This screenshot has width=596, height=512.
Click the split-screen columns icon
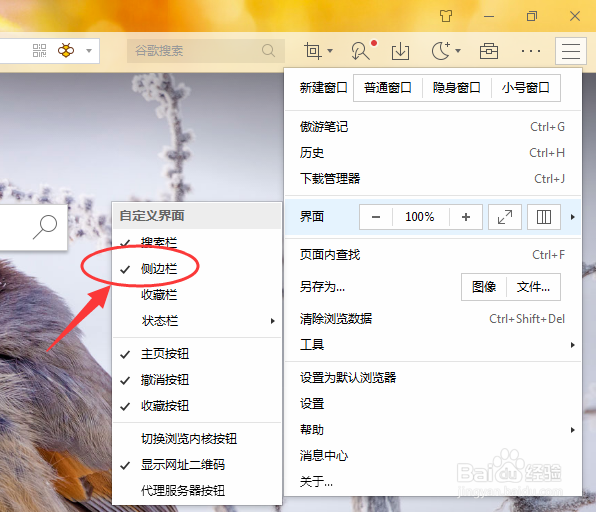[x=544, y=217]
